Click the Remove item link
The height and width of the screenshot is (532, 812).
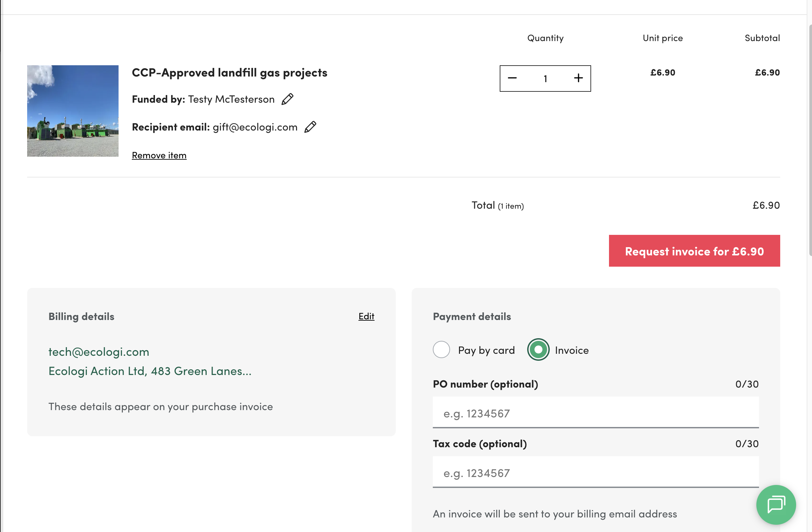coord(159,155)
